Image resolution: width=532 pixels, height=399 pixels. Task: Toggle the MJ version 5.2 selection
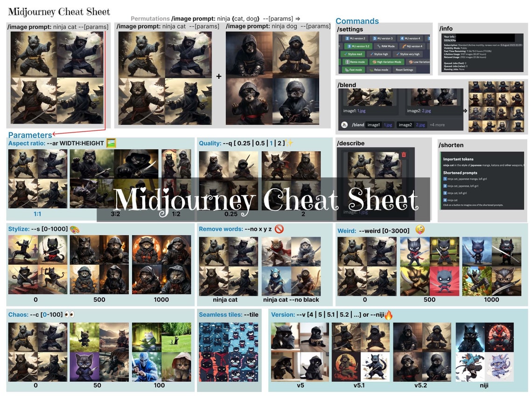[x=358, y=46]
